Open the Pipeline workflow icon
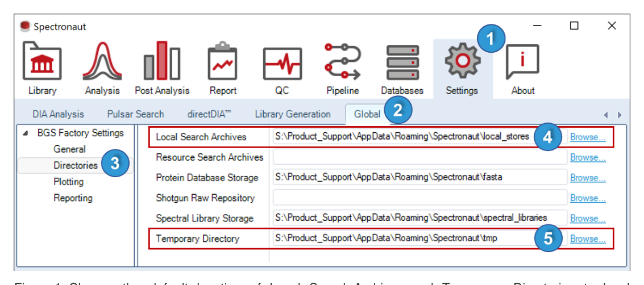The width and height of the screenshot is (644, 285). tap(343, 61)
